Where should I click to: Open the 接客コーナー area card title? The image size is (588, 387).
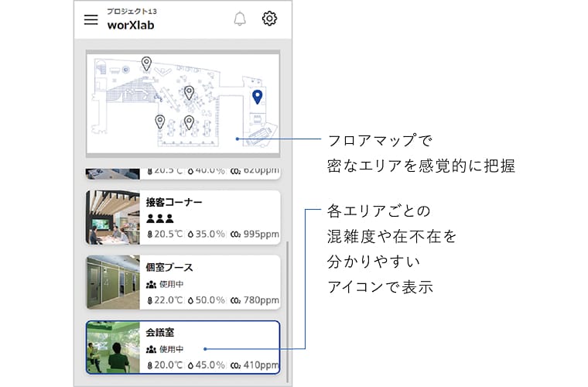[174, 202]
